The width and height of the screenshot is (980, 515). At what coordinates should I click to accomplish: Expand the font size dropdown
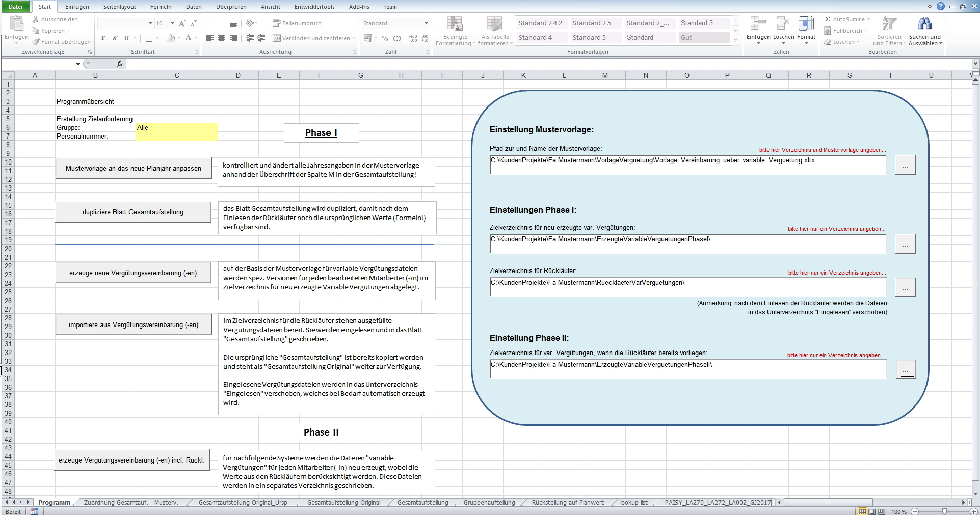tap(172, 23)
